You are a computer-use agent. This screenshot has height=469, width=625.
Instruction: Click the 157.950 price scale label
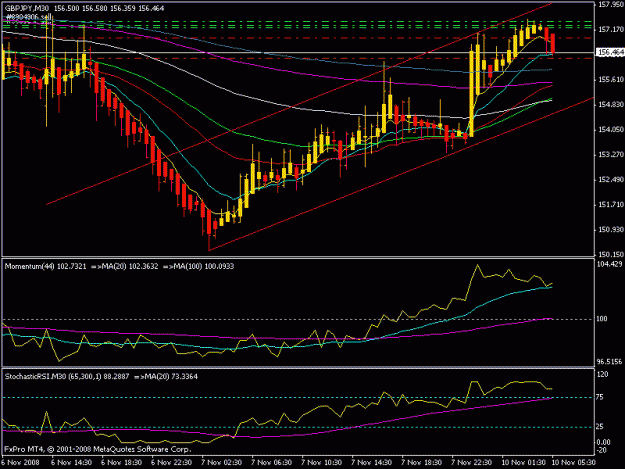pos(611,5)
